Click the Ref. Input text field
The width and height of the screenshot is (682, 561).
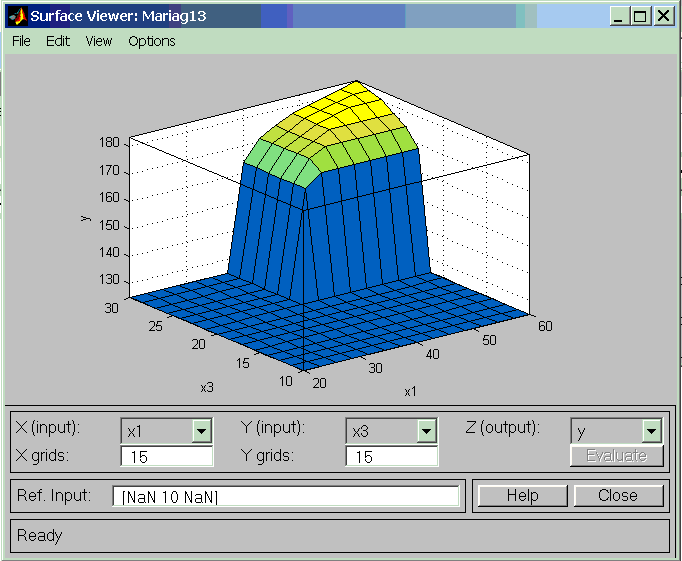(x=286, y=497)
